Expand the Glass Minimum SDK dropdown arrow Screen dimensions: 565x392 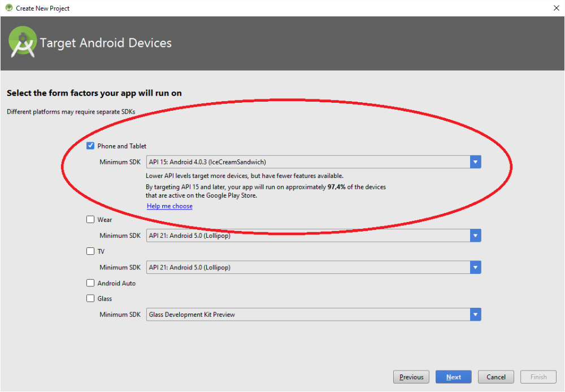click(x=475, y=315)
